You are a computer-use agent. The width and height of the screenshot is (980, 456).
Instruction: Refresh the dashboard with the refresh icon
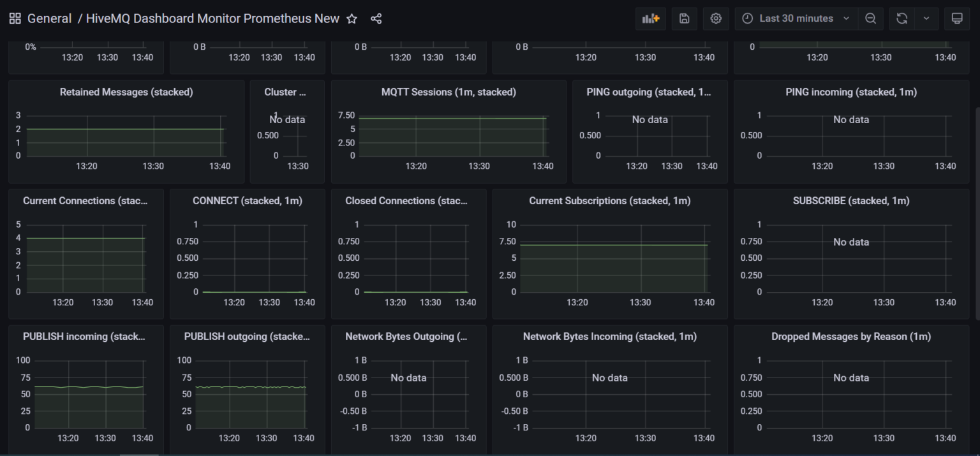tap(902, 18)
